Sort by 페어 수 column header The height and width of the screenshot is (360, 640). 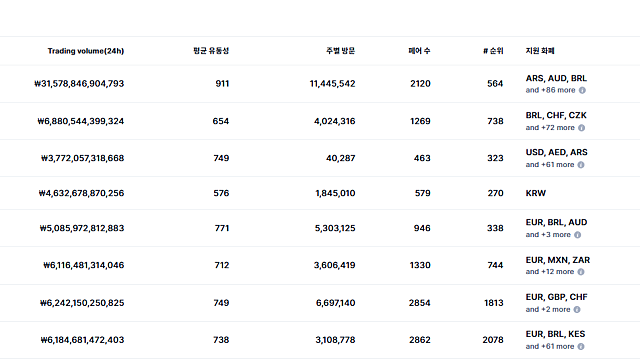pyautogui.click(x=419, y=51)
